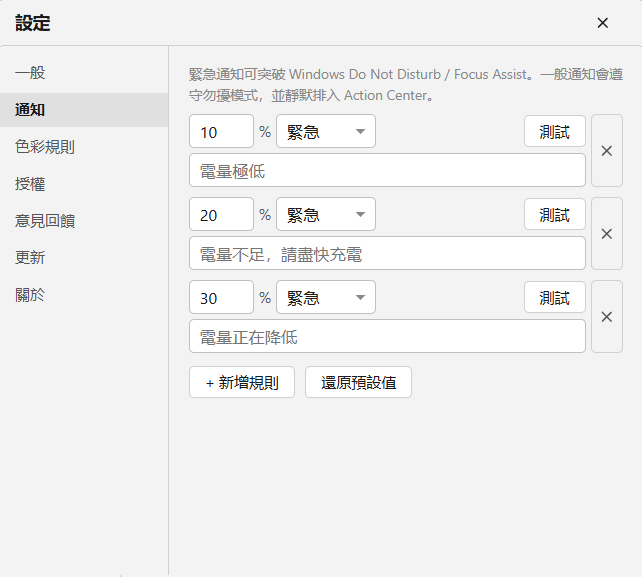Open the priority dropdown for 30% rule
The width and height of the screenshot is (642, 577).
pyautogui.click(x=326, y=297)
